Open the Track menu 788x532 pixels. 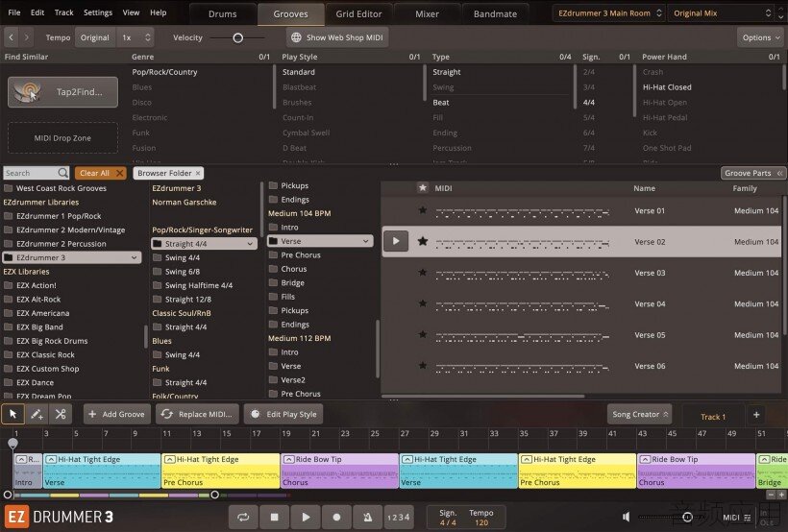63,12
